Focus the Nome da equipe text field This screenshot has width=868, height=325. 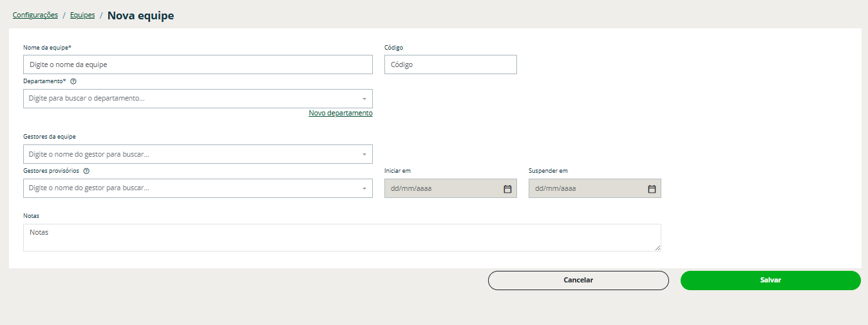point(198,64)
